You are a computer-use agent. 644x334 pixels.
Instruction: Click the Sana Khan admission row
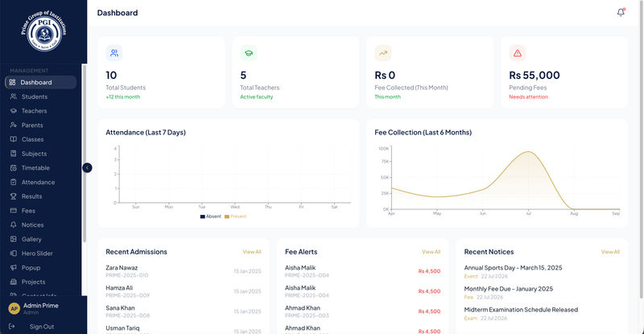(x=184, y=311)
